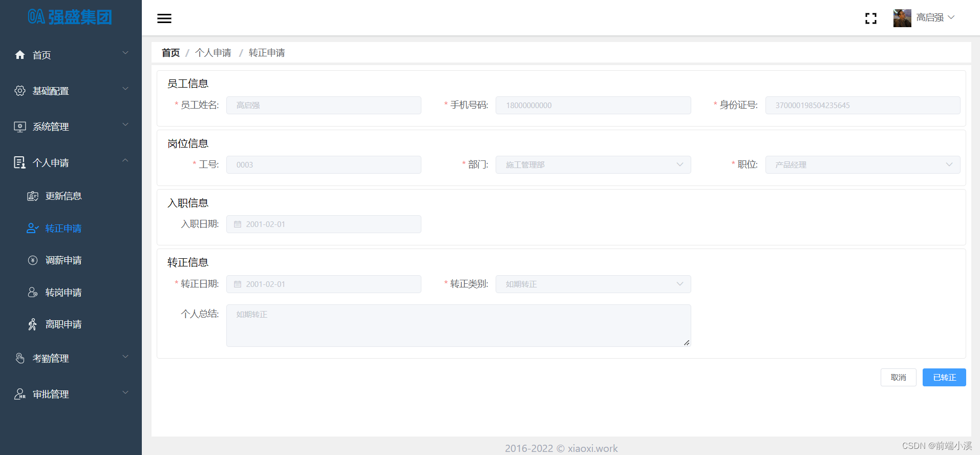Open 调薪申请 in the sidebar
980x455 pixels.
(63, 260)
